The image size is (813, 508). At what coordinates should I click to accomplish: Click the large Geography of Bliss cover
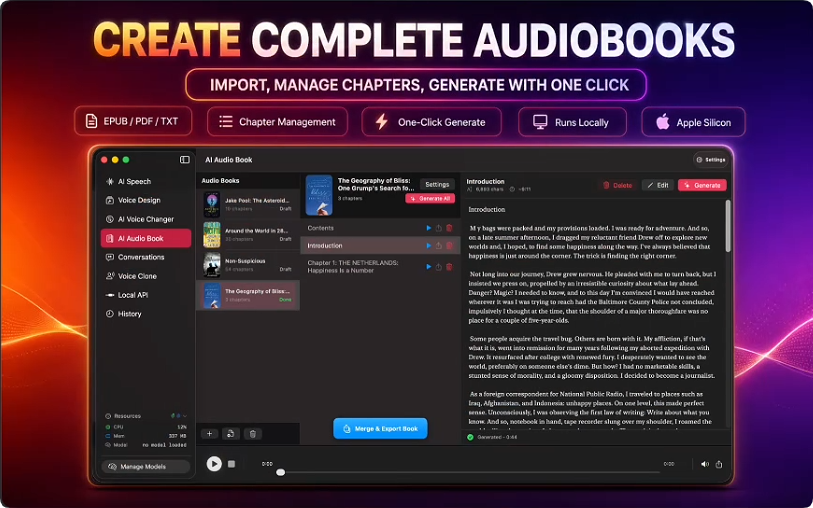point(319,195)
